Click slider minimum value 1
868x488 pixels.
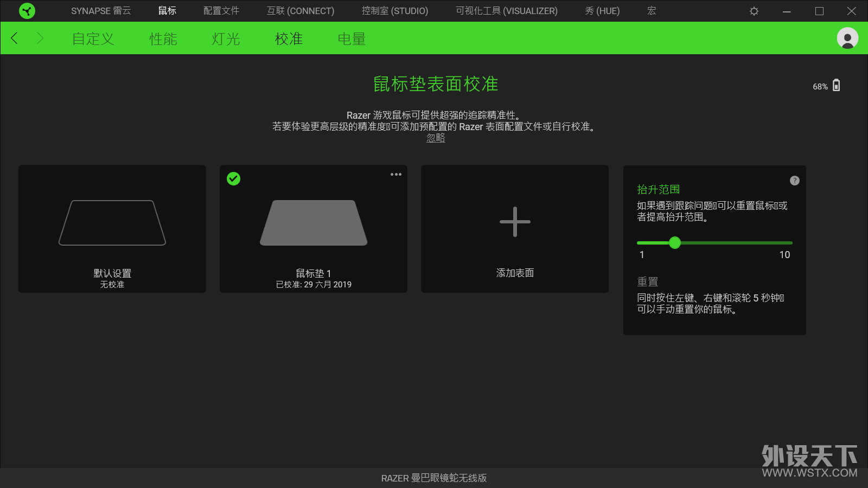(642, 255)
